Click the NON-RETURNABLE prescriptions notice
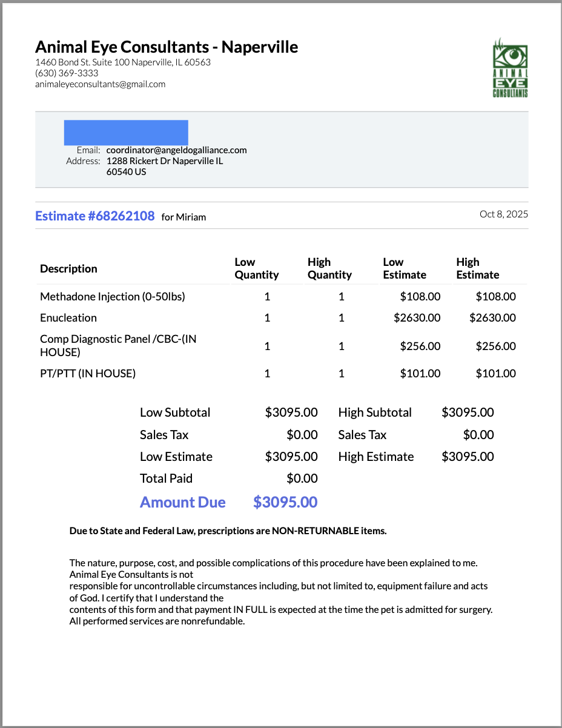The image size is (562, 728). coord(228,531)
